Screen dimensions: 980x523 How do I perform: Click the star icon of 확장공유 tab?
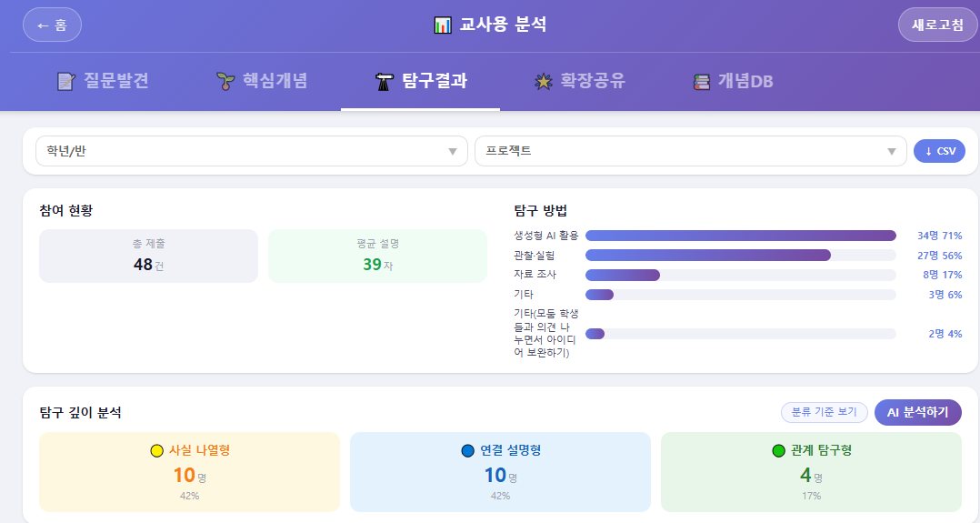coord(543,81)
